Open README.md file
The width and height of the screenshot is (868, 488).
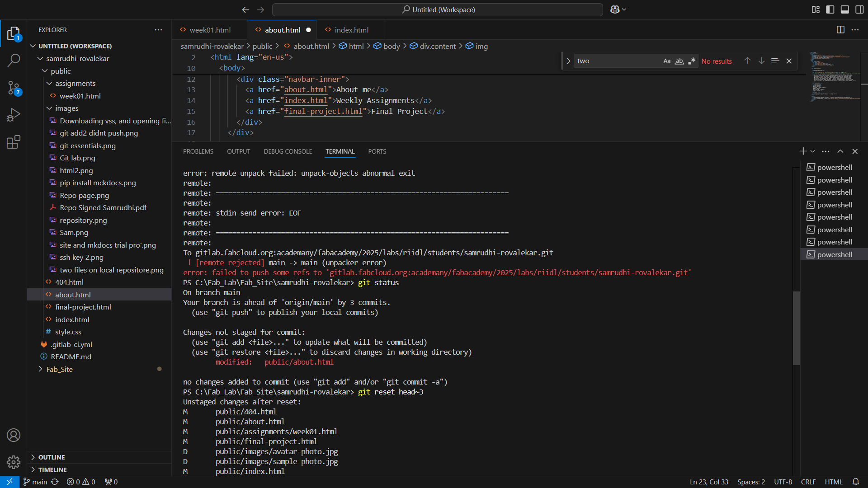(99, 357)
